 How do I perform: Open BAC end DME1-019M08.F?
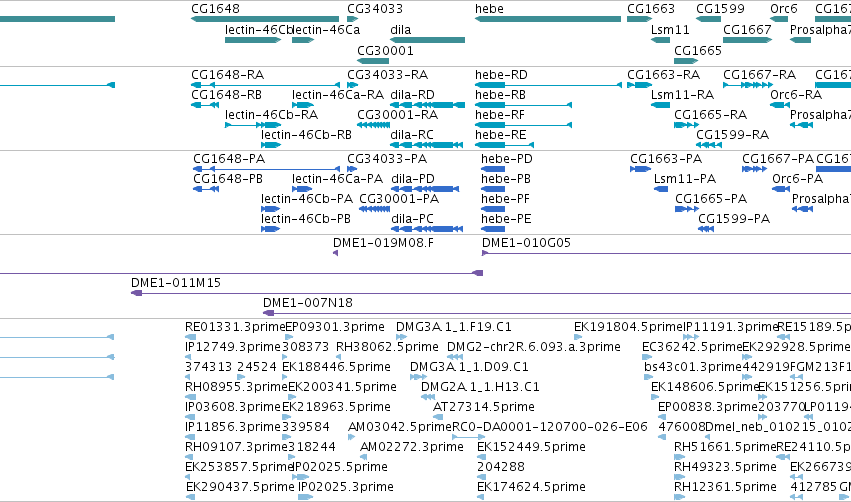click(x=383, y=243)
